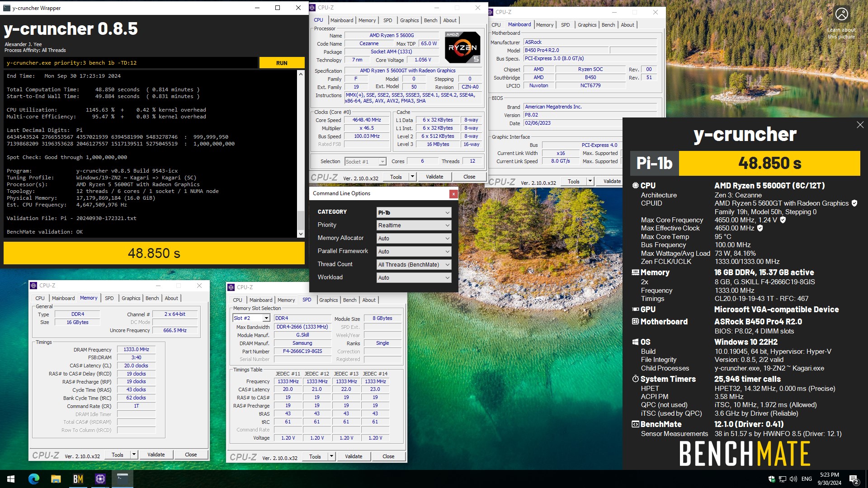868x488 pixels.
Task: Switch to BenchMate in the taskbar
Action: click(78, 479)
